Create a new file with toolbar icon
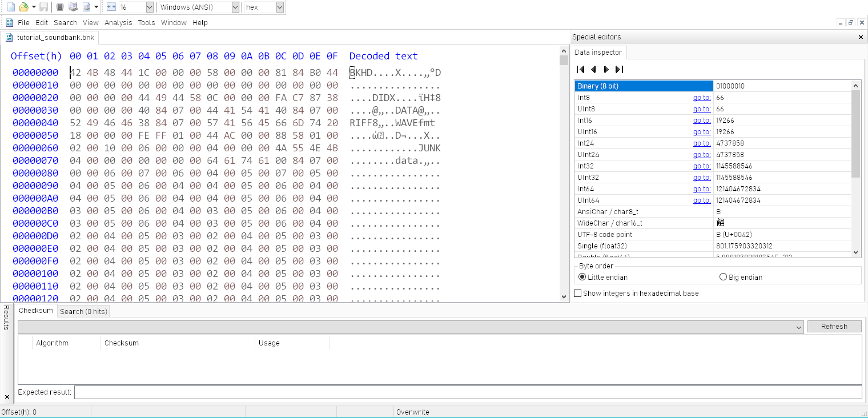868x418 pixels. pyautogui.click(x=10, y=7)
